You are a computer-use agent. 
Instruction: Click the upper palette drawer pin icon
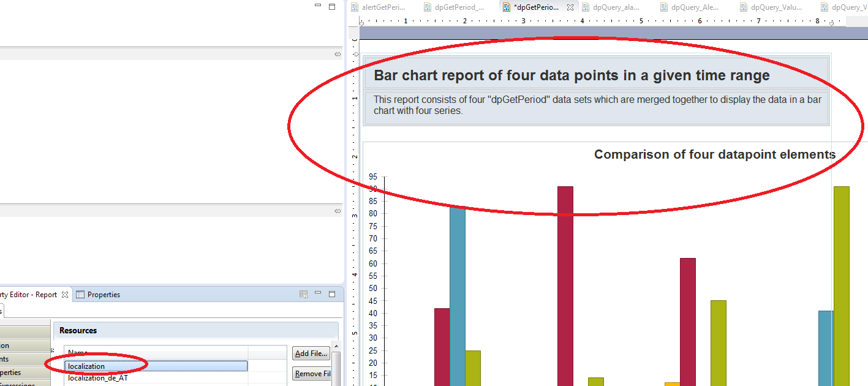coord(338,55)
